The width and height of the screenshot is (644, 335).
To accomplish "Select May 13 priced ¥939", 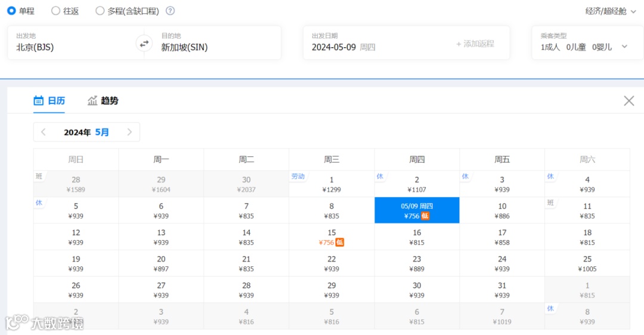I will click(x=161, y=236).
